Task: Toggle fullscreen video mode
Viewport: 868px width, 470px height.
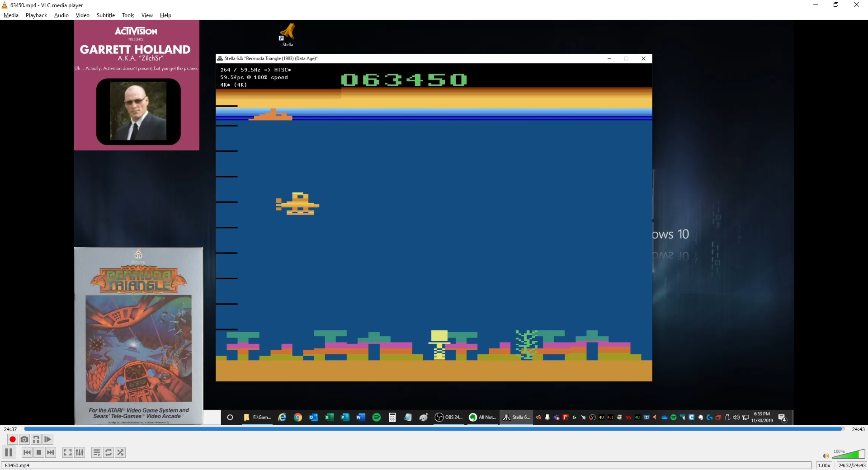Action: point(68,452)
